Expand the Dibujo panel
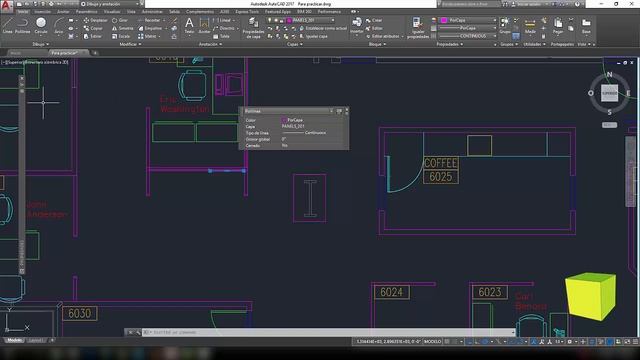The image size is (640, 360). [x=40, y=44]
